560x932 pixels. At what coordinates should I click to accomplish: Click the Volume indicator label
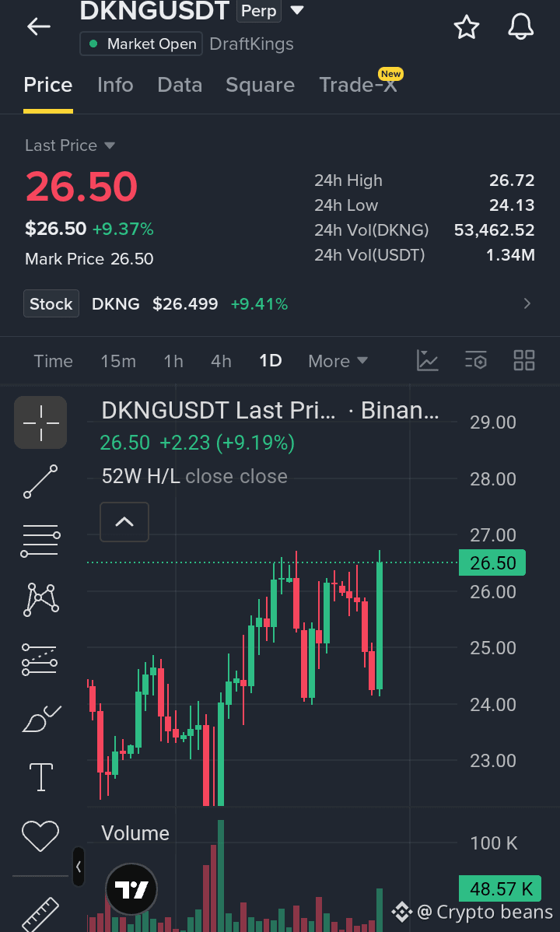[x=135, y=833]
